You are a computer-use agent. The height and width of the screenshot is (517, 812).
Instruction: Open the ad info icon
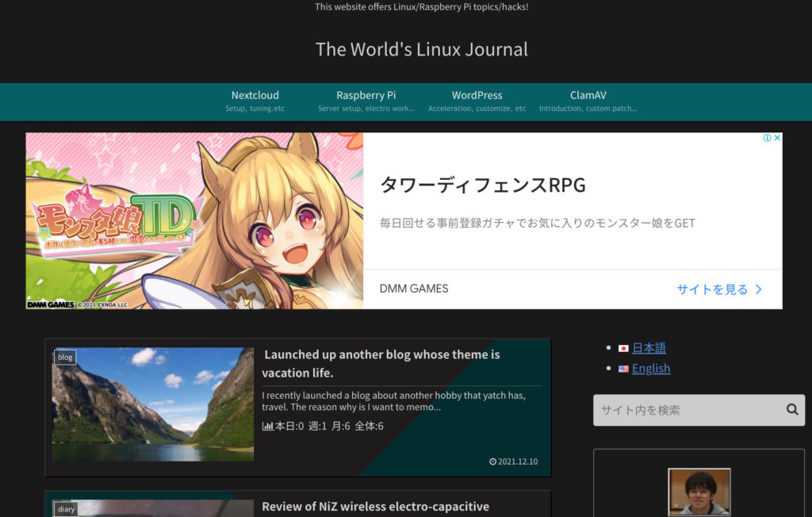[767, 138]
